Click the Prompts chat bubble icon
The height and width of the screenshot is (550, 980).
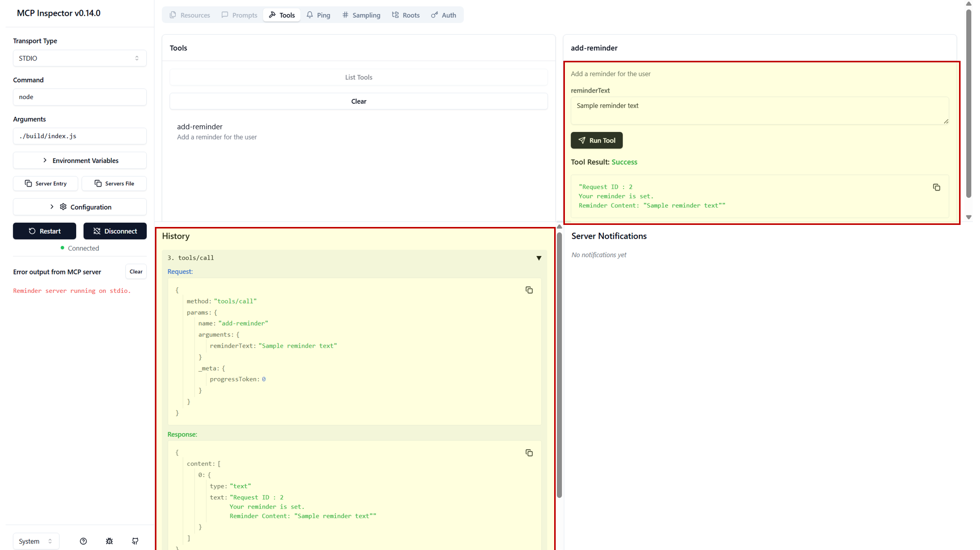(224, 15)
